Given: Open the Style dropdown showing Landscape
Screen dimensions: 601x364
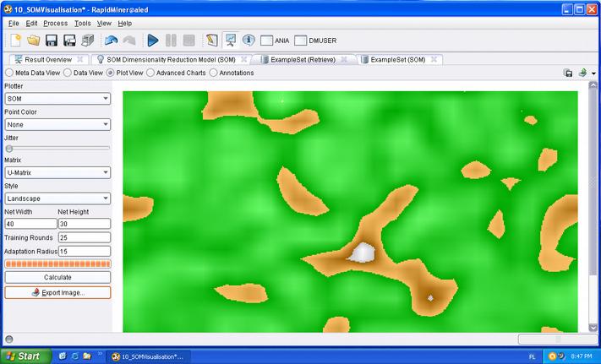Looking at the screenshot, I should [57, 198].
